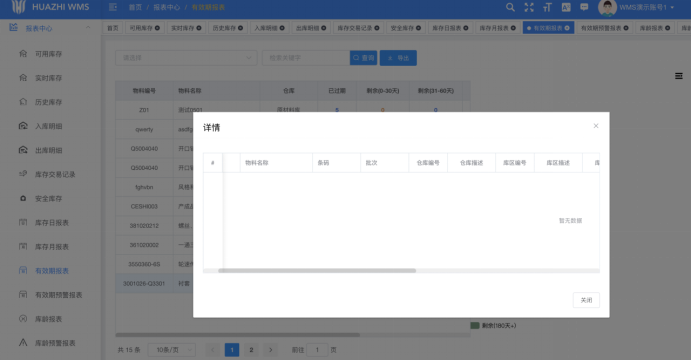Go to page 2 in pagination
Viewport: 691px width, 360px height.
point(251,350)
